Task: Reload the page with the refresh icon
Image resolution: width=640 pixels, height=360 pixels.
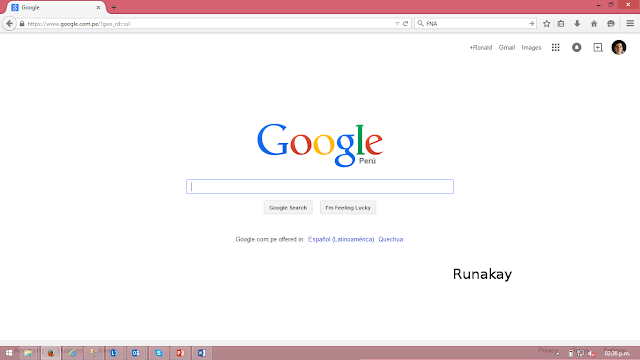Action: coord(405,24)
